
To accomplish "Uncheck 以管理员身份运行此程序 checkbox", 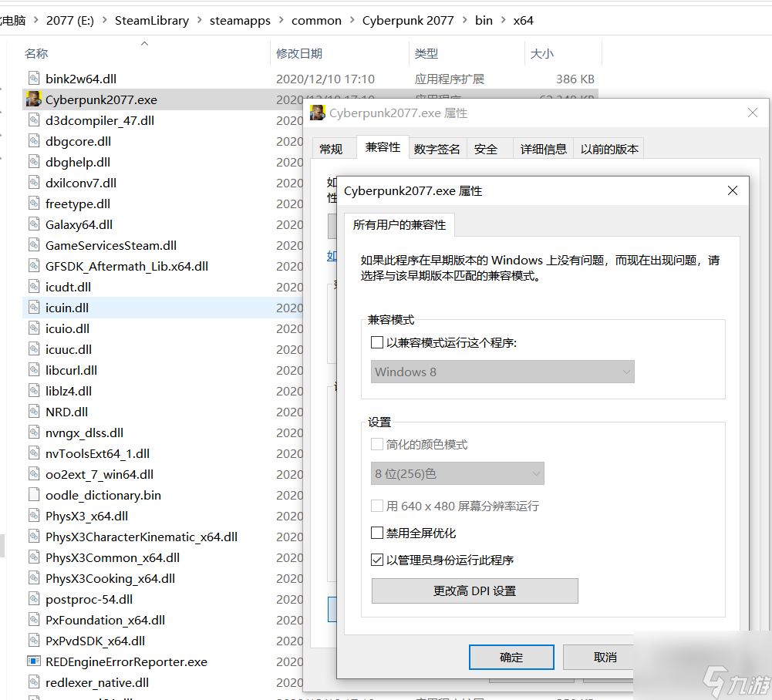I will click(x=377, y=560).
